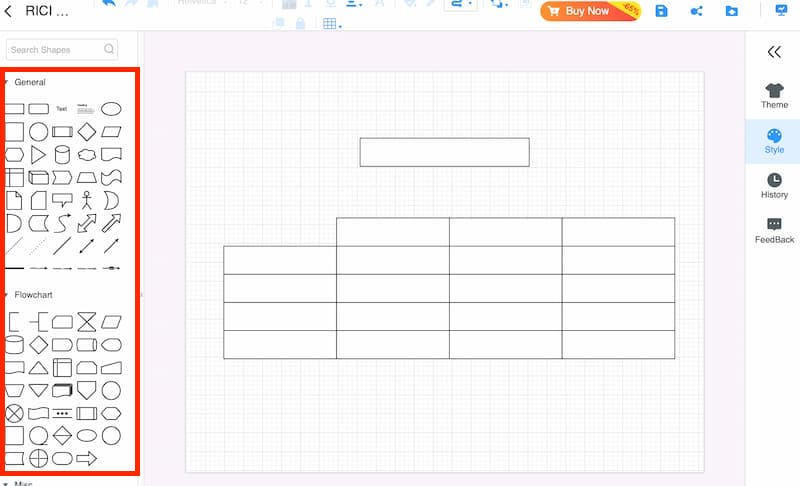Select the crossed circle summing junction shape
The height and width of the screenshot is (486, 800).
(14, 414)
